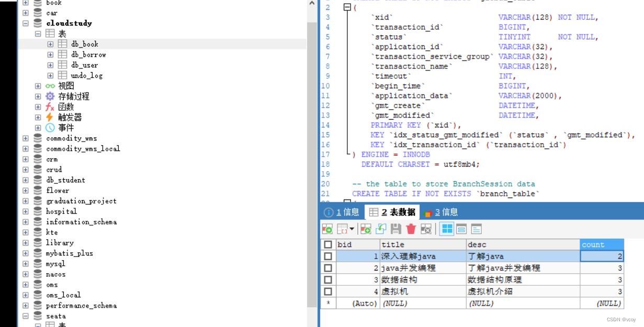Click the (Auto) cell in new row

click(x=358, y=303)
